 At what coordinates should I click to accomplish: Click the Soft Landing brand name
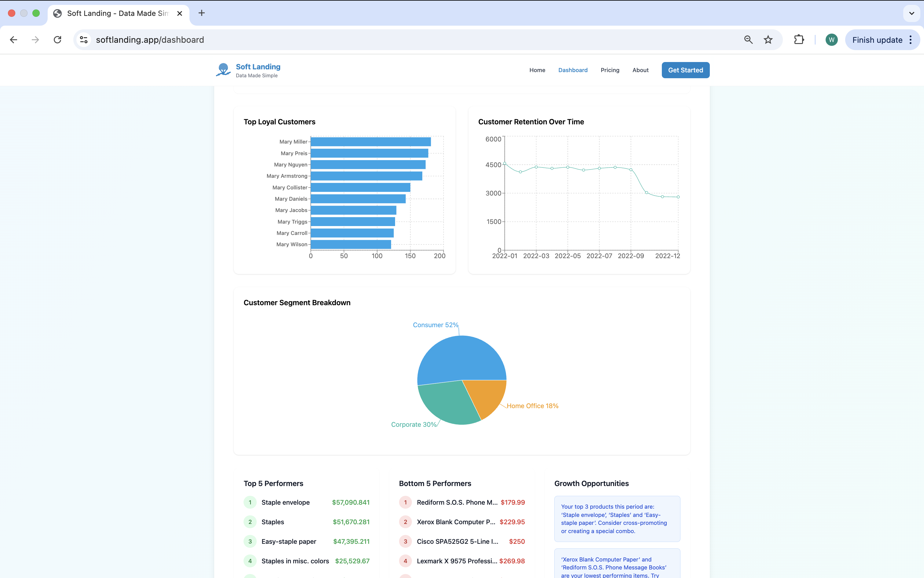[258, 67]
